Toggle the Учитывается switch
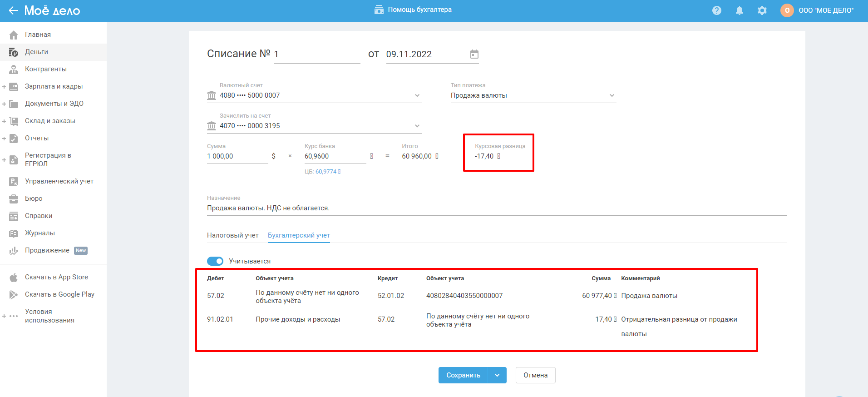 pyautogui.click(x=215, y=261)
